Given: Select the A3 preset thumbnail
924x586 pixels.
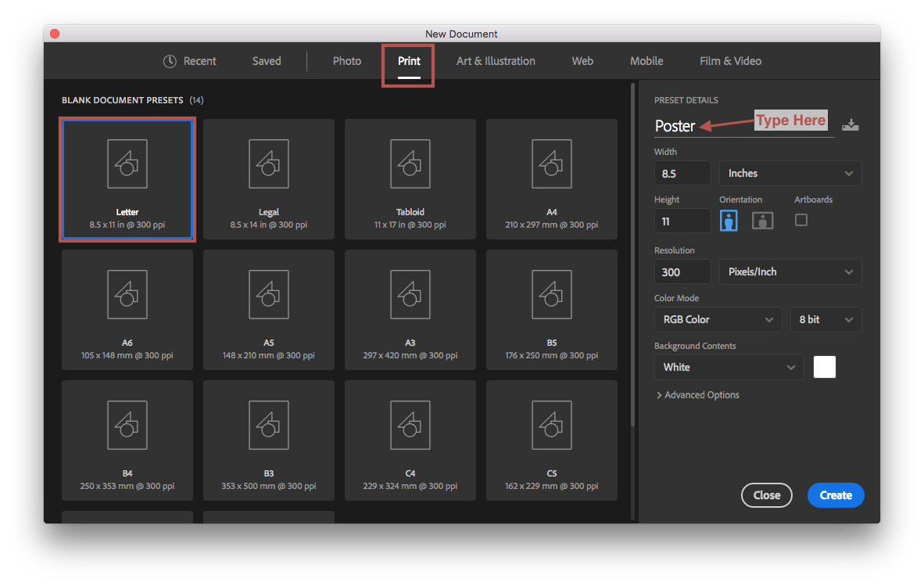Looking at the screenshot, I should coord(410,310).
